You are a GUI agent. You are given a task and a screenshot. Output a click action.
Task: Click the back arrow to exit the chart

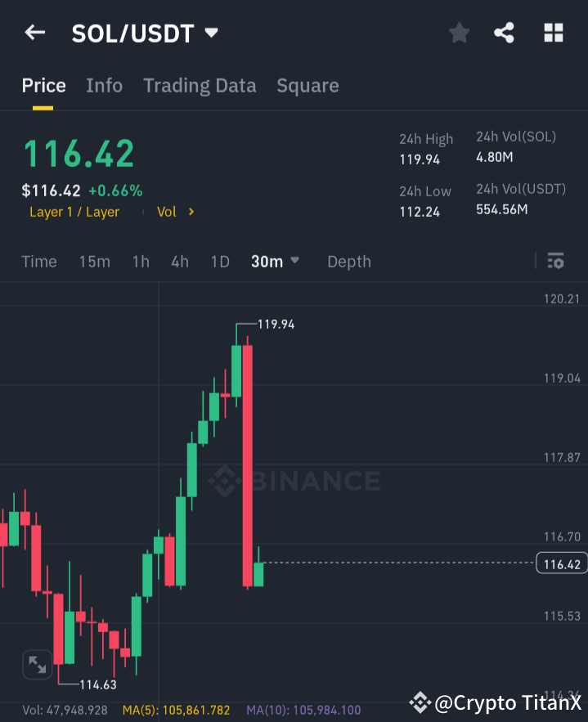(x=33, y=33)
